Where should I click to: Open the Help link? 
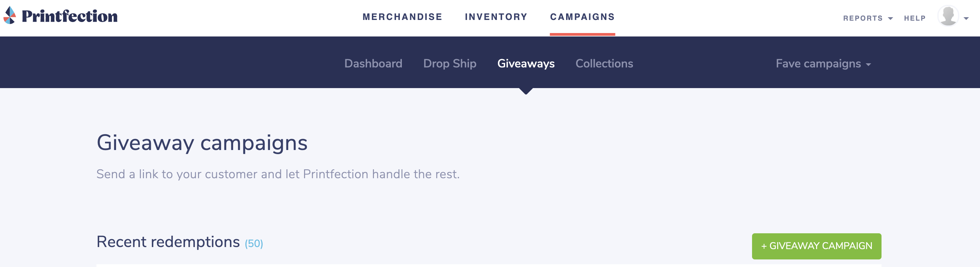(915, 18)
